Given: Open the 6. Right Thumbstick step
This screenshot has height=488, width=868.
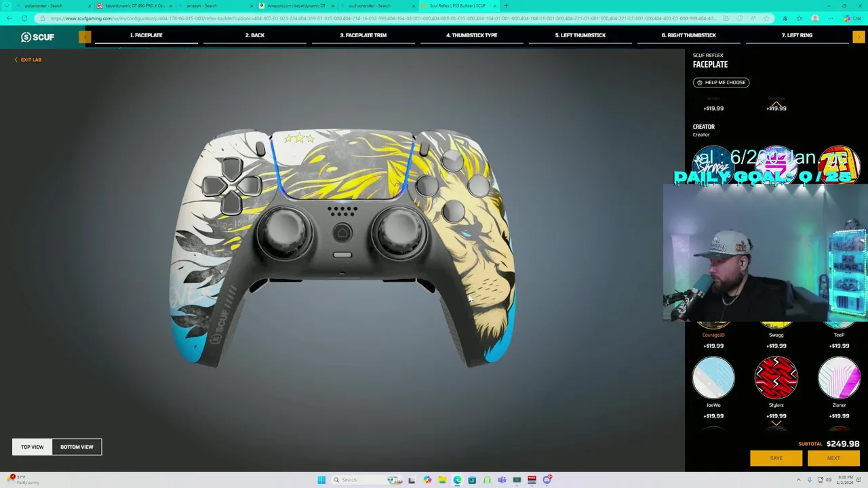Looking at the screenshot, I should (x=689, y=35).
